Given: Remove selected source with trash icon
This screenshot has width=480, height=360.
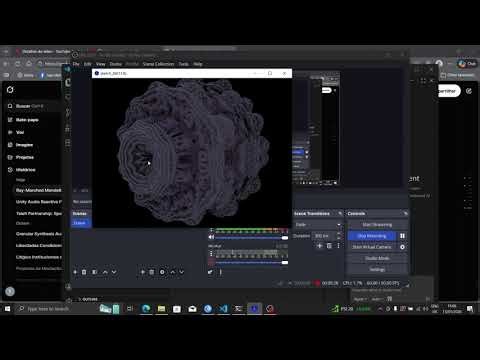Looking at the screenshot, I should 152,272.
